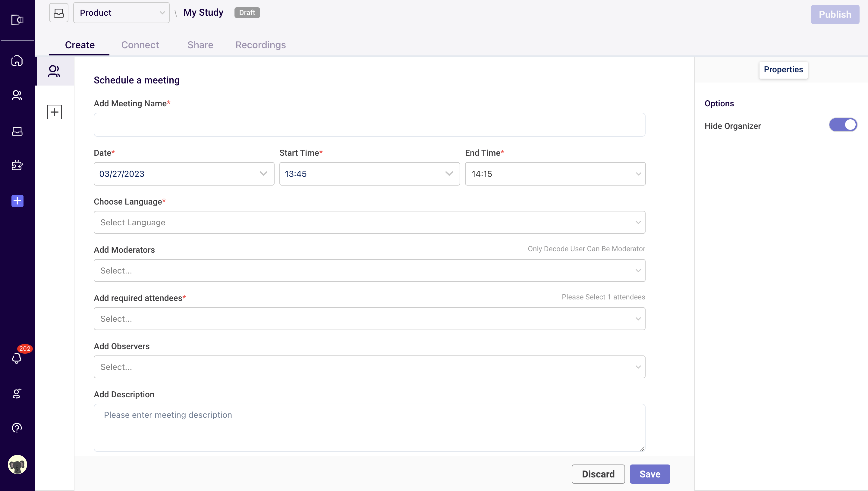Click the invite user icon in the sidebar
The width and height of the screenshot is (868, 491).
tap(17, 393)
